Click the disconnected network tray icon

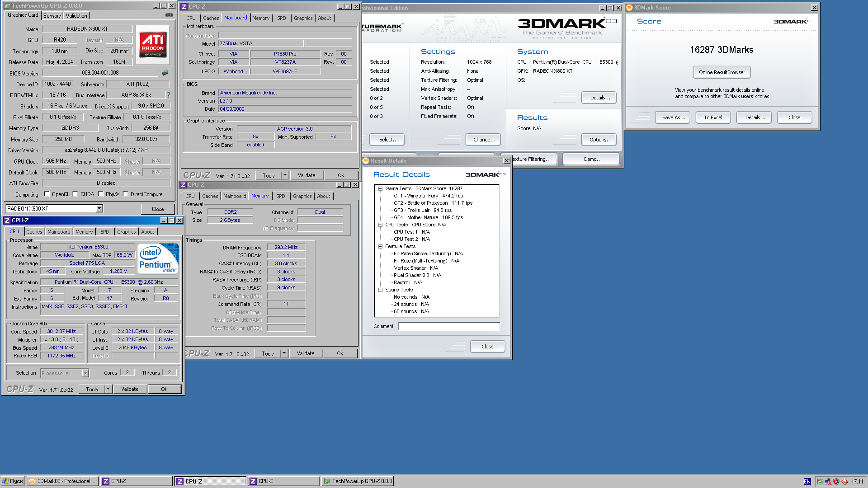click(x=828, y=482)
